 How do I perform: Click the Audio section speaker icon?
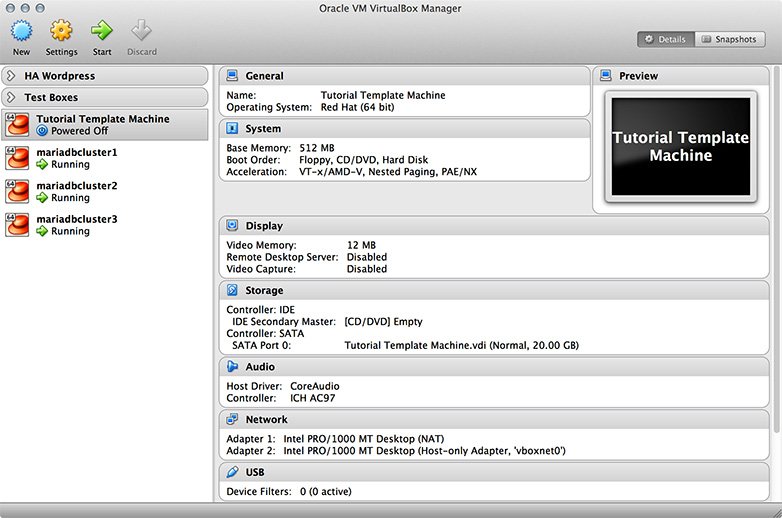[232, 367]
